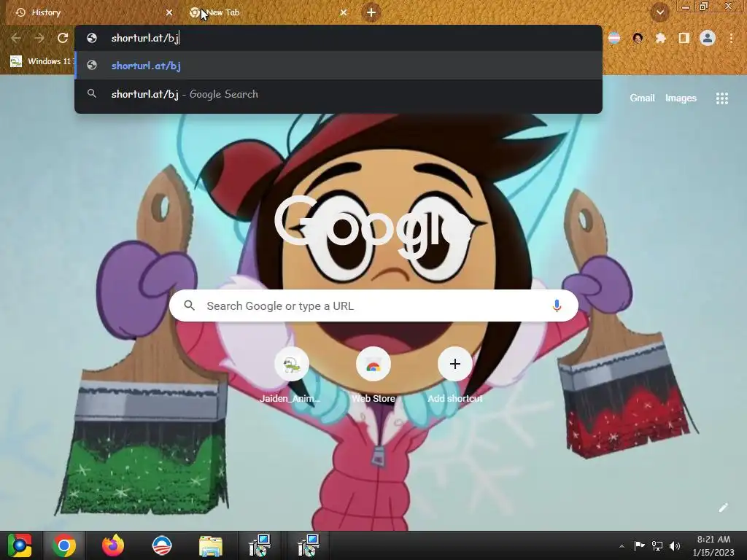This screenshot has height=560, width=747.
Task: Open a new tab with plus button
Action: pyautogui.click(x=371, y=12)
